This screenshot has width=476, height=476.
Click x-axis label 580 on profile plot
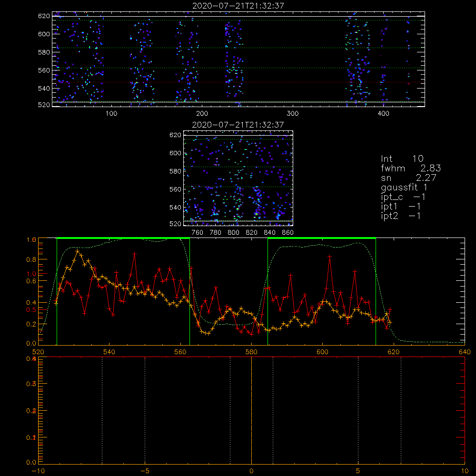click(251, 352)
